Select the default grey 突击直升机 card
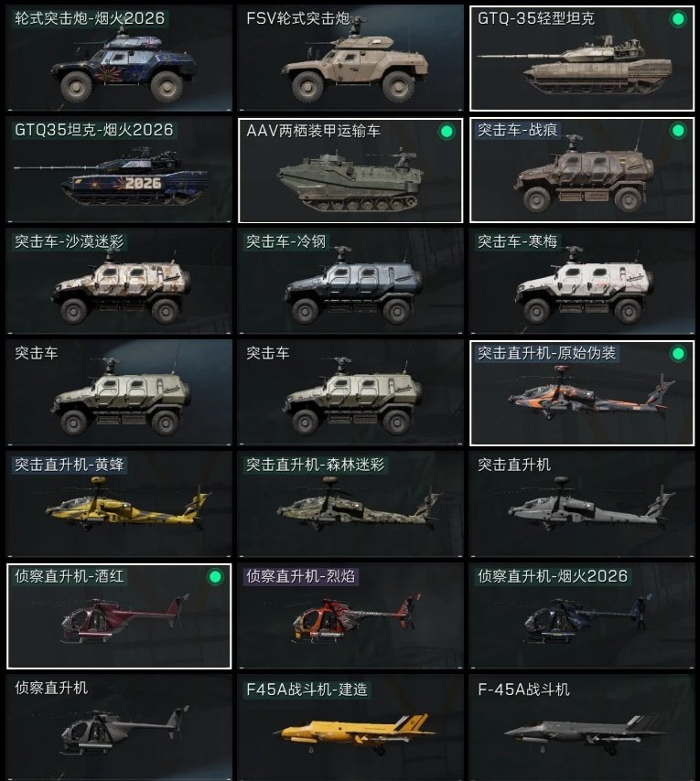Screen dimensions: 700x781 click(x=582, y=504)
